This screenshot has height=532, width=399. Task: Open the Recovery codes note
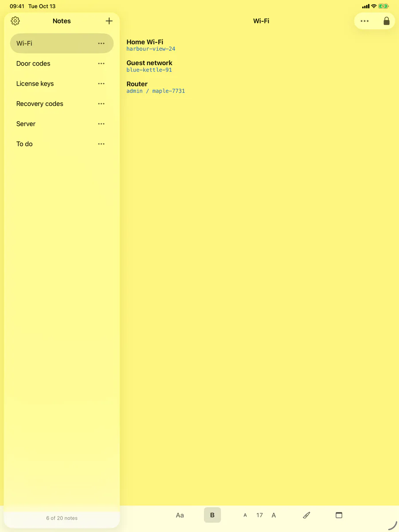pyautogui.click(x=62, y=104)
